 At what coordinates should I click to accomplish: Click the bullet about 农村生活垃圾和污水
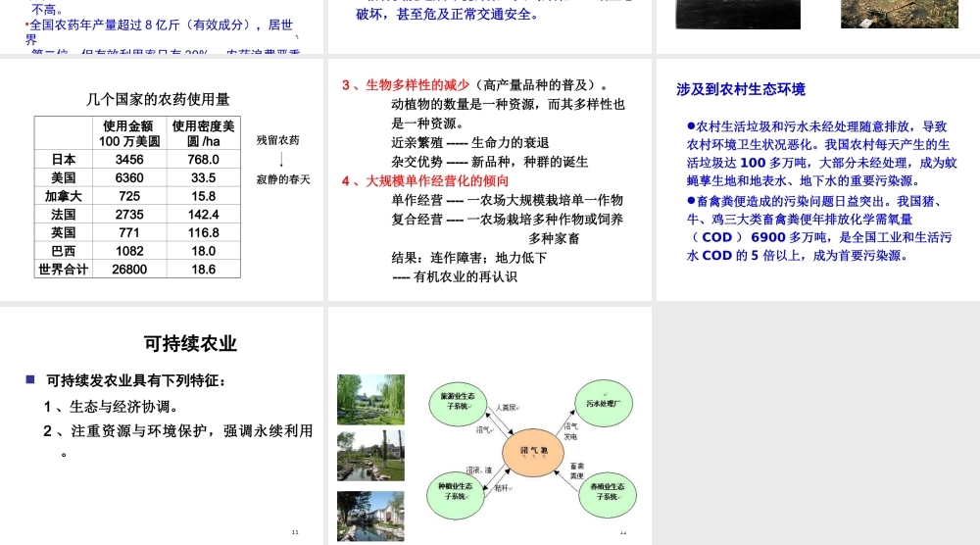(x=822, y=154)
